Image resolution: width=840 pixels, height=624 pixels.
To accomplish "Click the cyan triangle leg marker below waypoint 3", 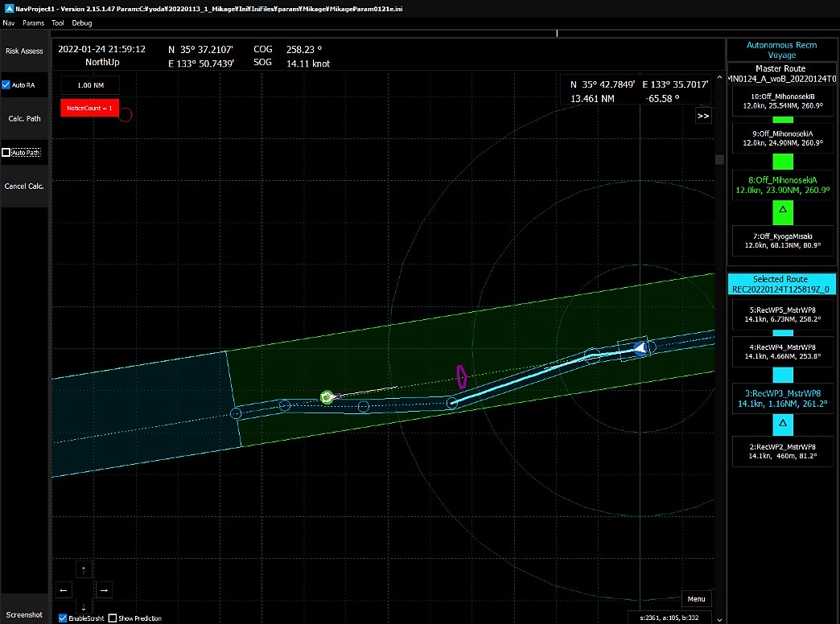I will tap(783, 425).
